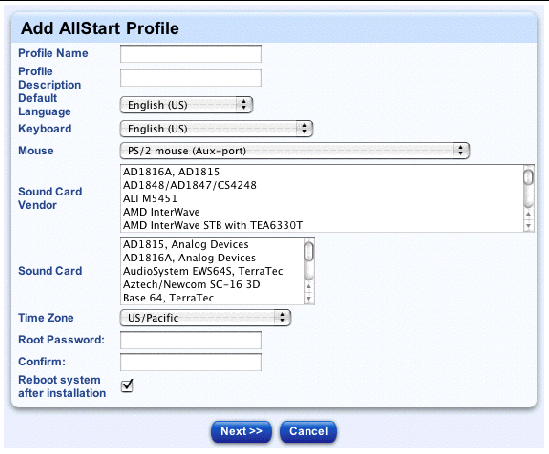Focus the Profile Description input box

(x=191, y=78)
